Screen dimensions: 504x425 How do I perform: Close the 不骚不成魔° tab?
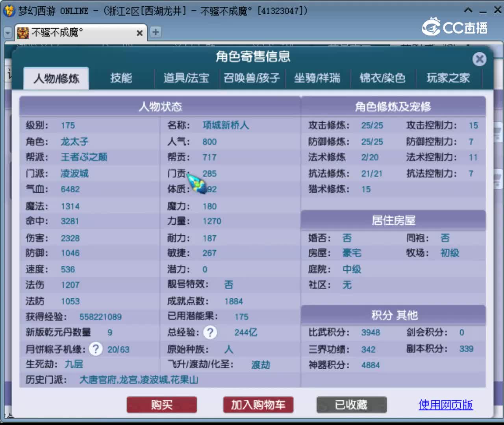pos(139,33)
